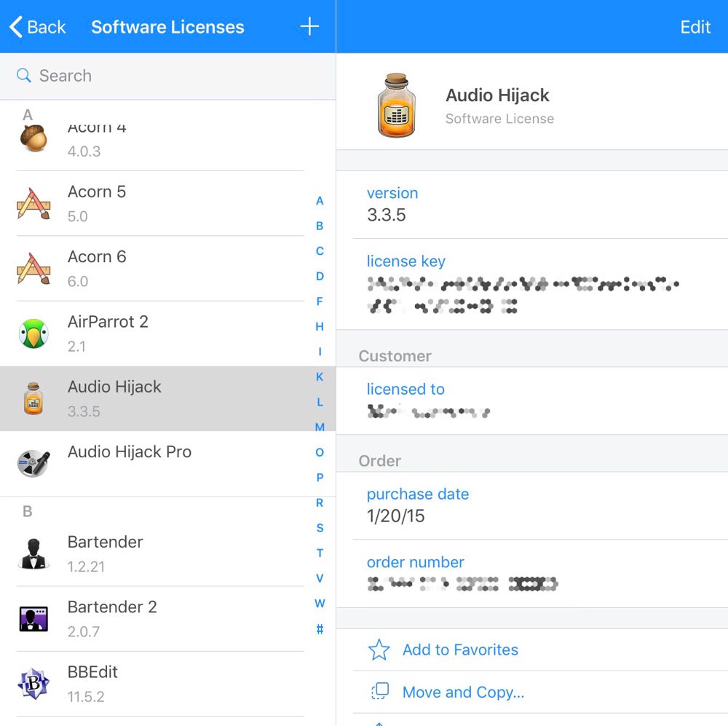Tap the Move and Copy icon

380,691
